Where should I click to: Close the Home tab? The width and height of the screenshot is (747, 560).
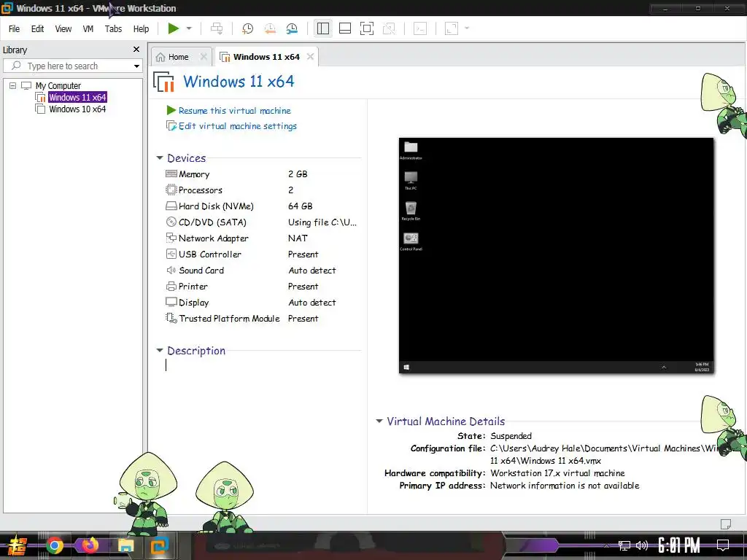click(x=204, y=57)
